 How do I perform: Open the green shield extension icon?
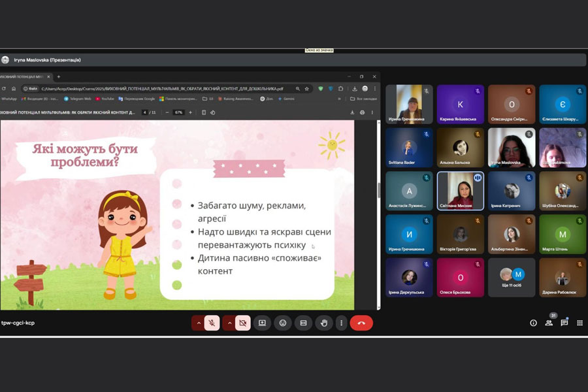321,89
